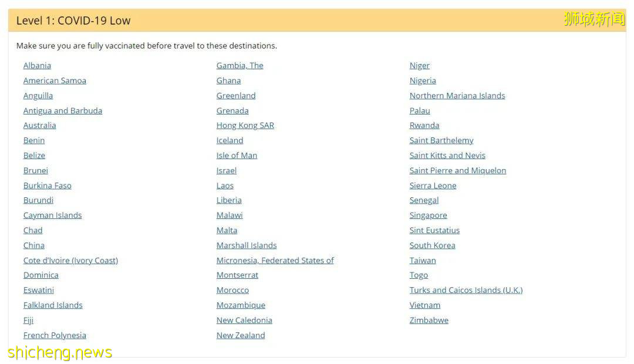The image size is (634, 364).
Task: Click the Zimbabwe link
Action: (x=429, y=320)
